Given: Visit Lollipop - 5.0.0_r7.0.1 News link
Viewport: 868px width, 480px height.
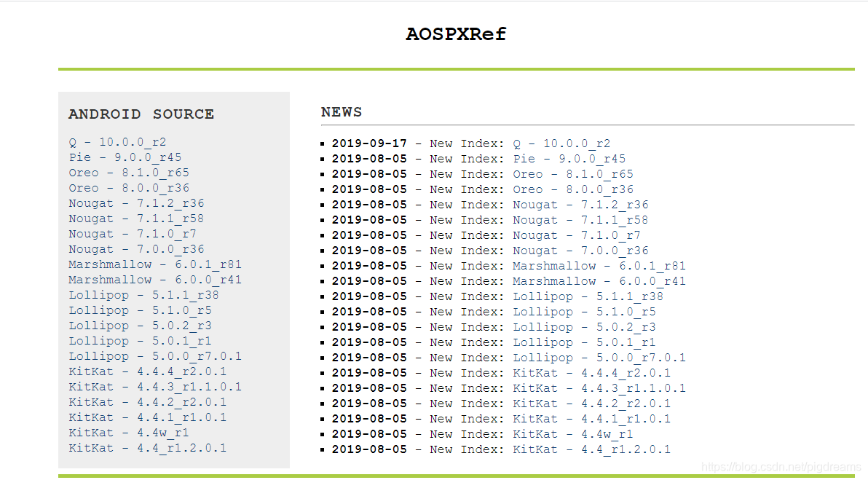Looking at the screenshot, I should pos(599,358).
